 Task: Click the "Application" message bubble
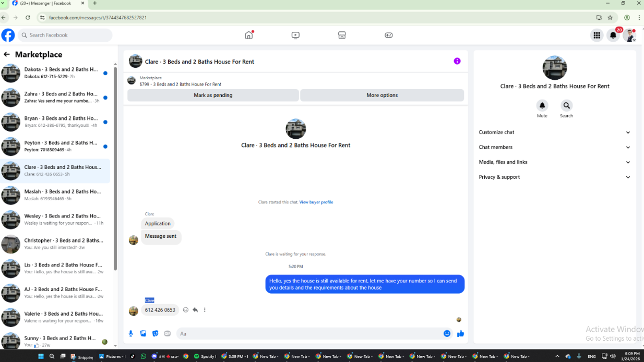point(158,223)
